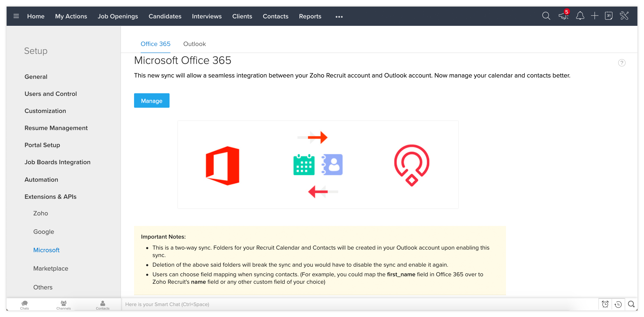Open the notifications bell icon
The width and height of the screenshot is (644, 317).
pyautogui.click(x=580, y=16)
